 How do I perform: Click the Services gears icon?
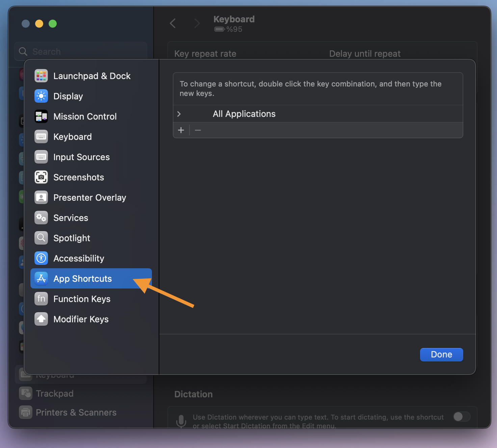(41, 218)
